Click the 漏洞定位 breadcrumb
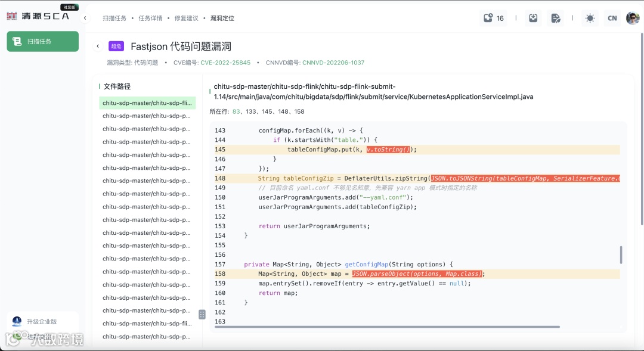 point(222,18)
